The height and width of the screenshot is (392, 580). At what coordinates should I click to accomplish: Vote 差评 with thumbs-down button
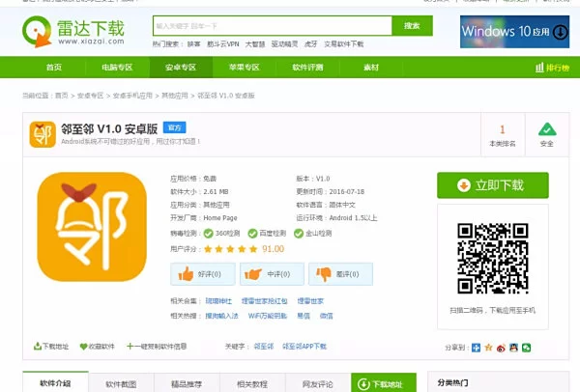340,274
